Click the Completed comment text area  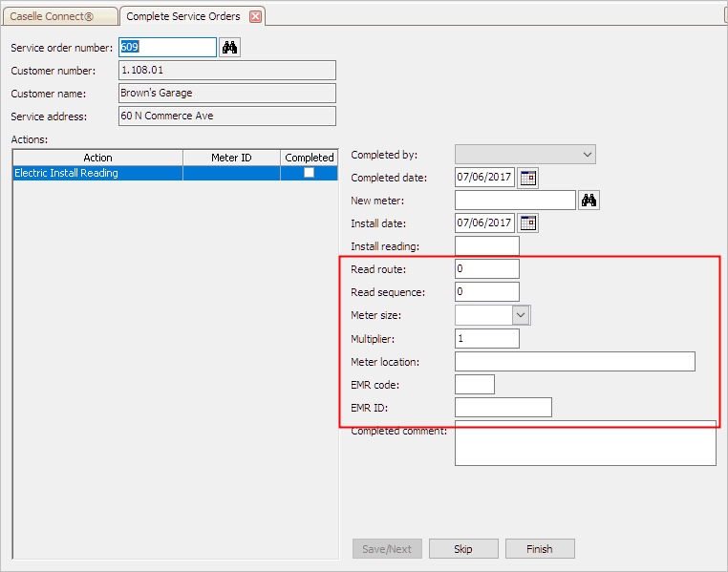tap(586, 443)
